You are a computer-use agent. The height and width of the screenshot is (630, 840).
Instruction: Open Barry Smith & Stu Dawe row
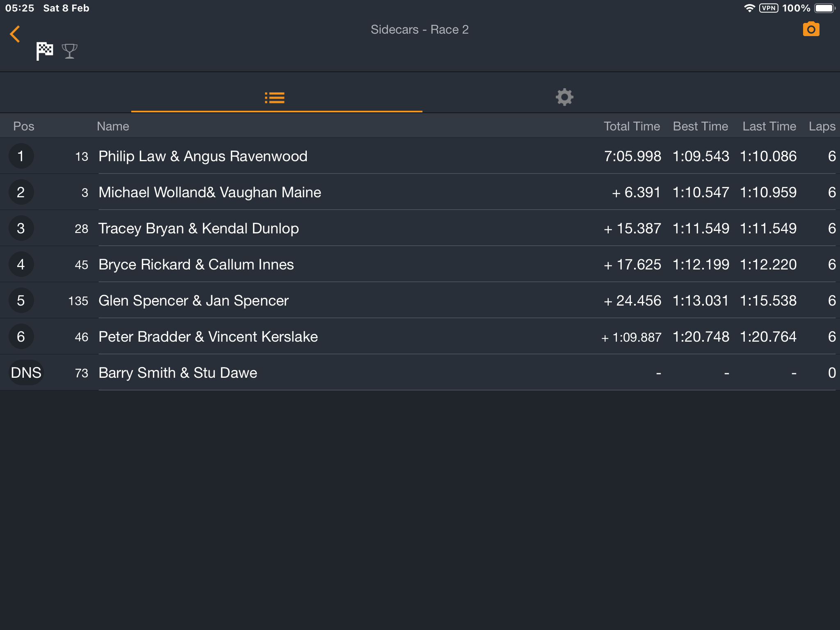coord(420,373)
